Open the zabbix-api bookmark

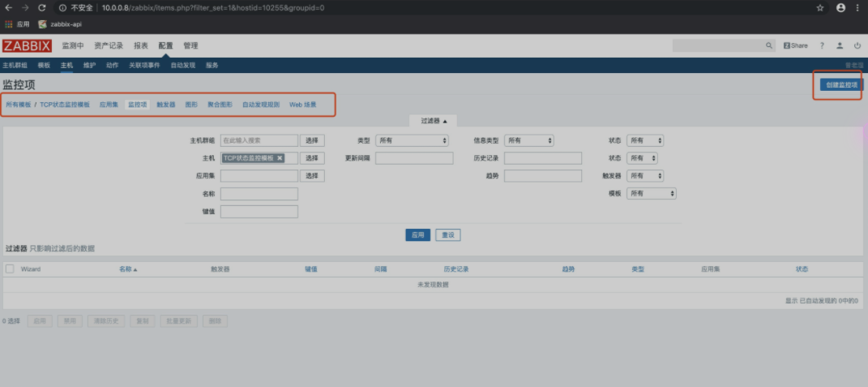tap(60, 24)
